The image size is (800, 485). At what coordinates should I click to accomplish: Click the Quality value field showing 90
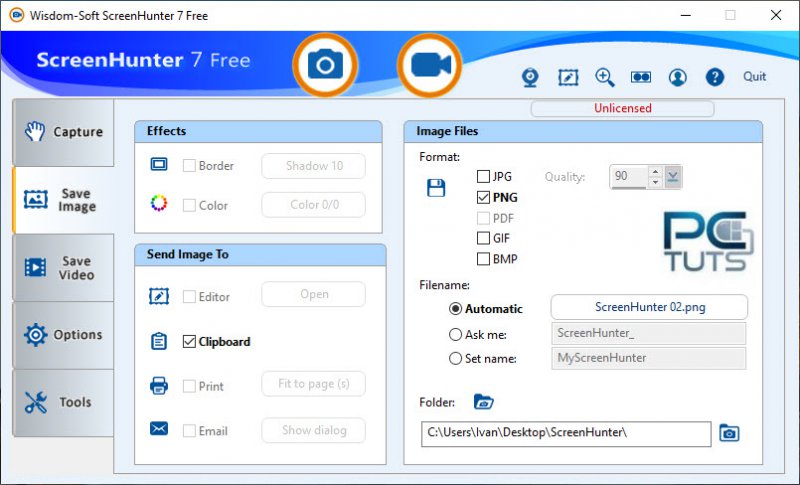[x=629, y=176]
